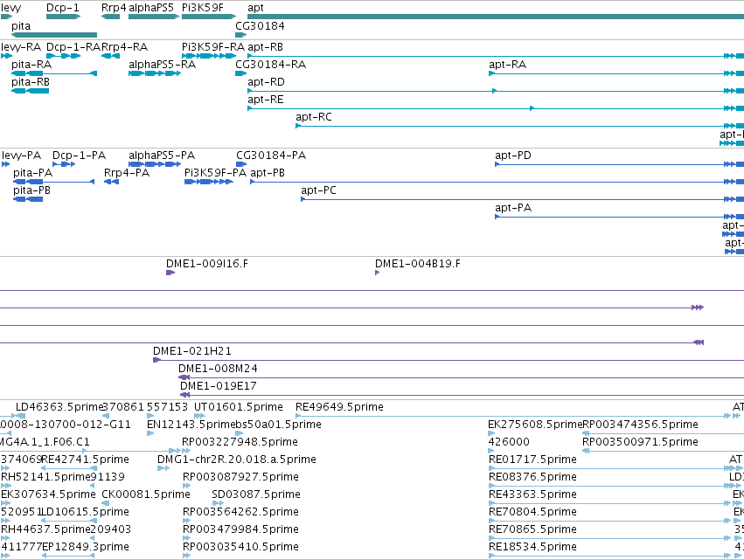Viewport: 744px width, 560px height.
Task: Select the apt-PD protein label
Action: [x=513, y=156]
